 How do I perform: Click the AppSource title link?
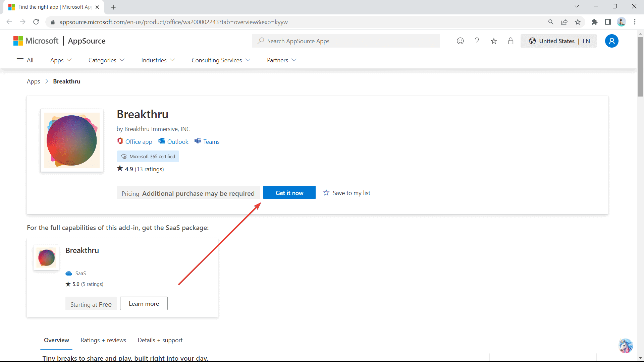pyautogui.click(x=87, y=41)
